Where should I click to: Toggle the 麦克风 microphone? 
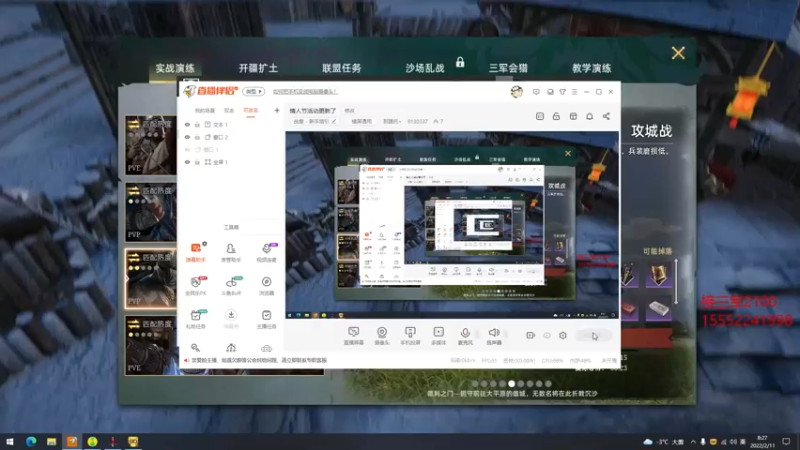click(465, 336)
